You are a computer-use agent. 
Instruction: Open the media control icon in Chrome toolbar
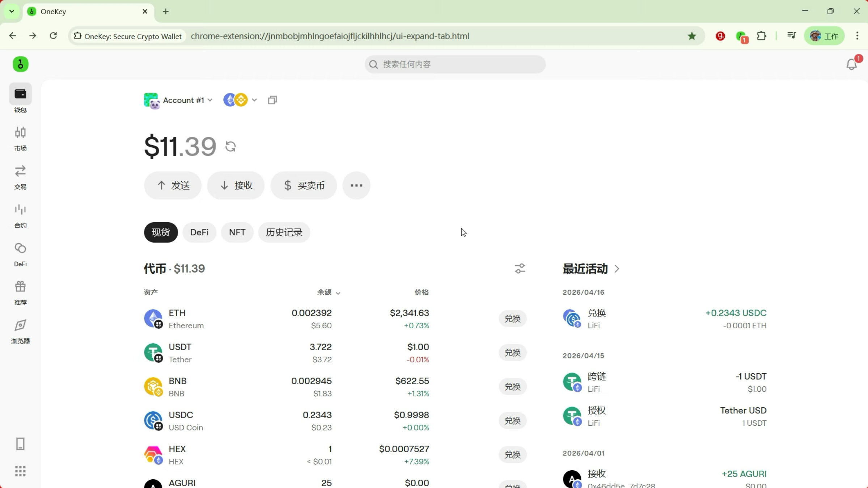click(792, 35)
